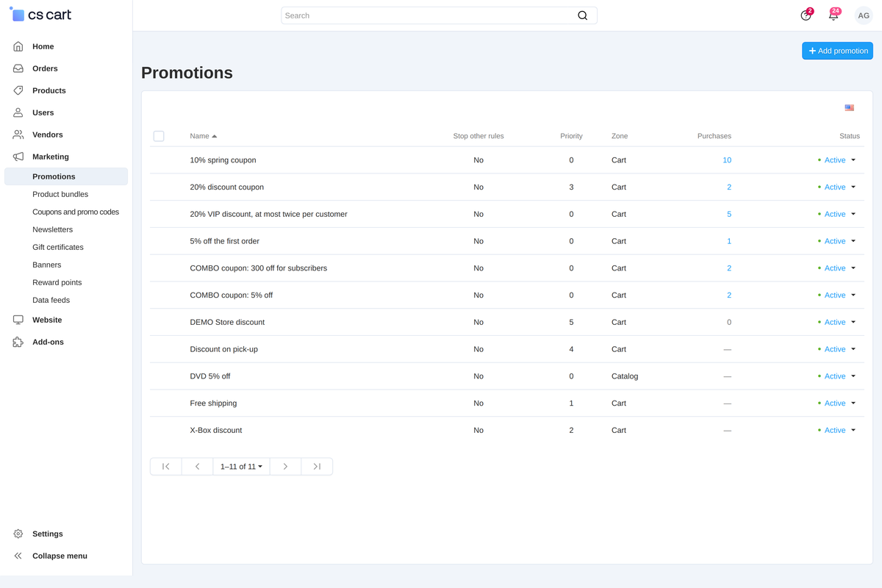This screenshot has width=882, height=588.
Task: Open COMBO coupon: 5% off promotion
Action: (x=232, y=295)
